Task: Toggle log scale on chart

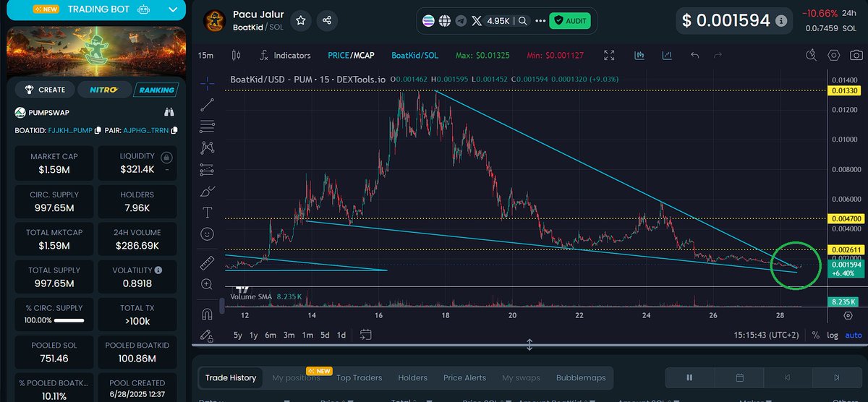Action: (832, 335)
